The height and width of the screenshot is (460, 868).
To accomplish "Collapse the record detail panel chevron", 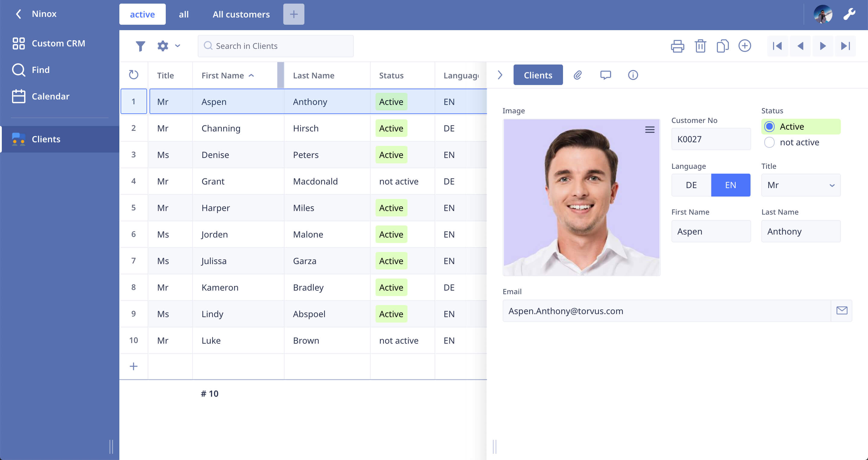I will click(x=500, y=75).
